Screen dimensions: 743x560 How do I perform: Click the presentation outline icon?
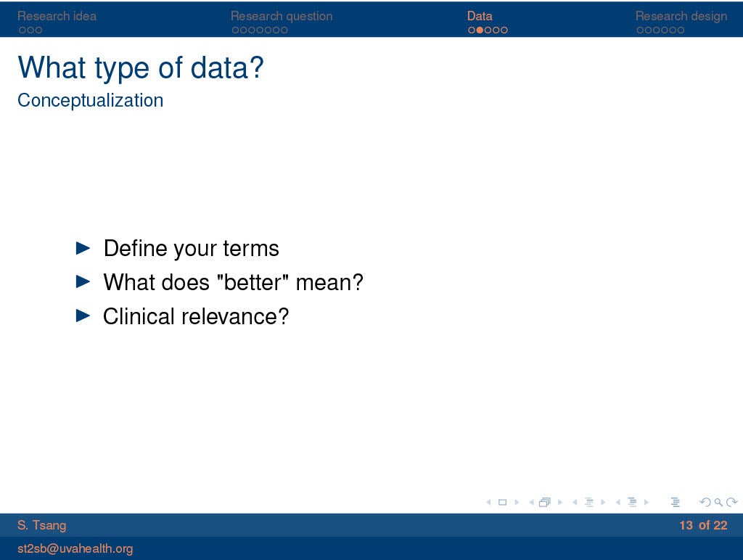(x=676, y=502)
